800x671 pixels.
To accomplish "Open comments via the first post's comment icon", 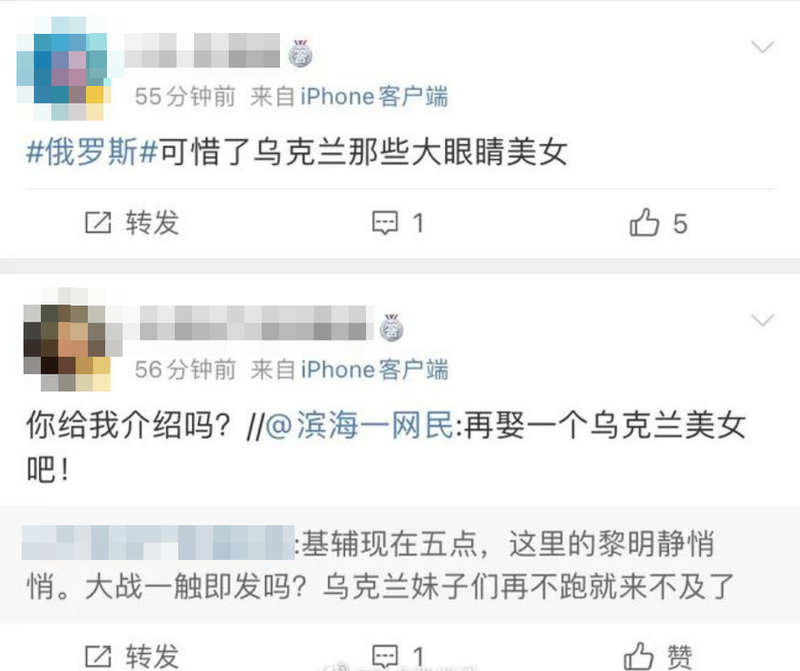I will tap(385, 223).
